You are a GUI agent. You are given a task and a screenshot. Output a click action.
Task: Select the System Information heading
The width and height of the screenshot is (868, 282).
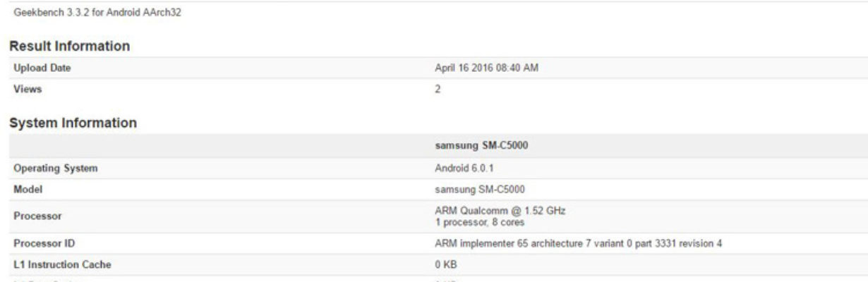point(72,123)
